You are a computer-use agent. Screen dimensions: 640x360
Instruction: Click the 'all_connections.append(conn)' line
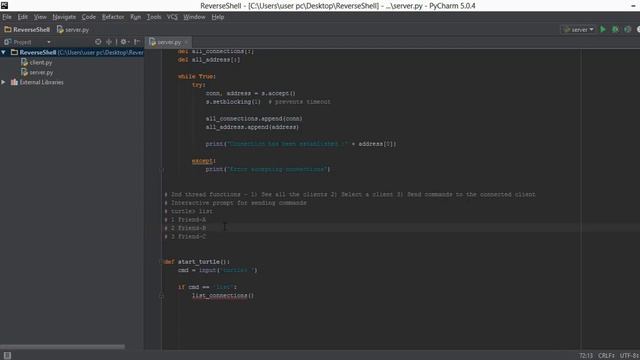click(x=254, y=119)
